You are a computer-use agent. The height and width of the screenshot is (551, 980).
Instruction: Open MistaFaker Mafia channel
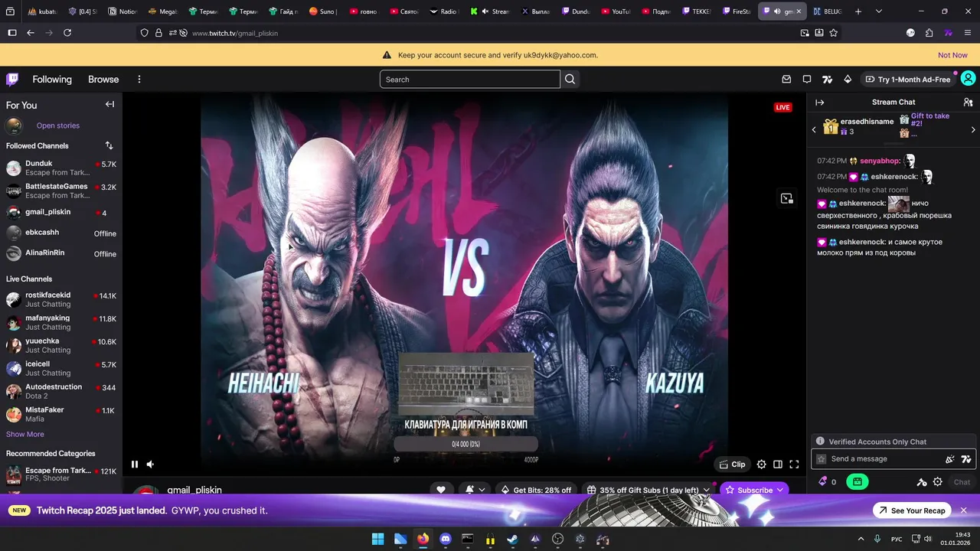point(61,414)
